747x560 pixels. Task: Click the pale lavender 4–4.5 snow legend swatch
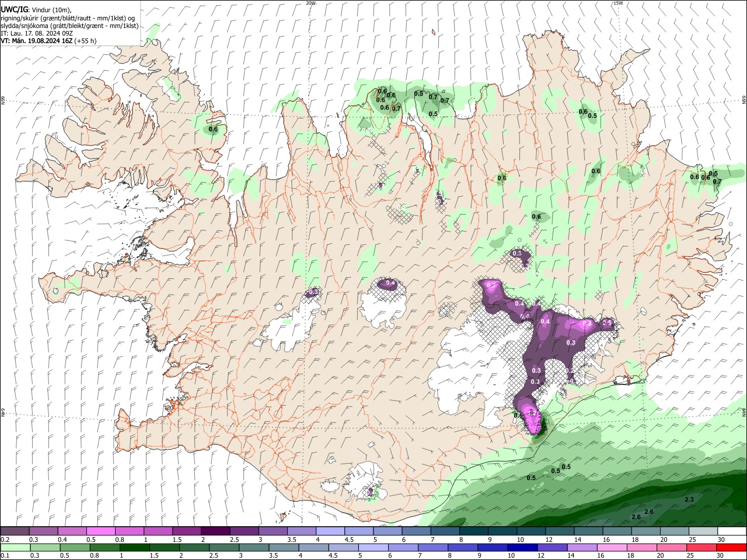click(x=330, y=530)
